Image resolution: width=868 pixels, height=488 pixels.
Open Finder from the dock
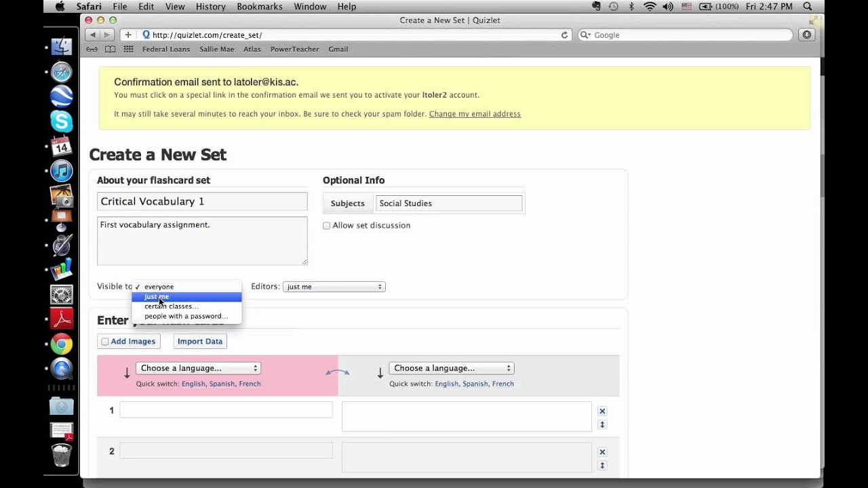point(61,47)
